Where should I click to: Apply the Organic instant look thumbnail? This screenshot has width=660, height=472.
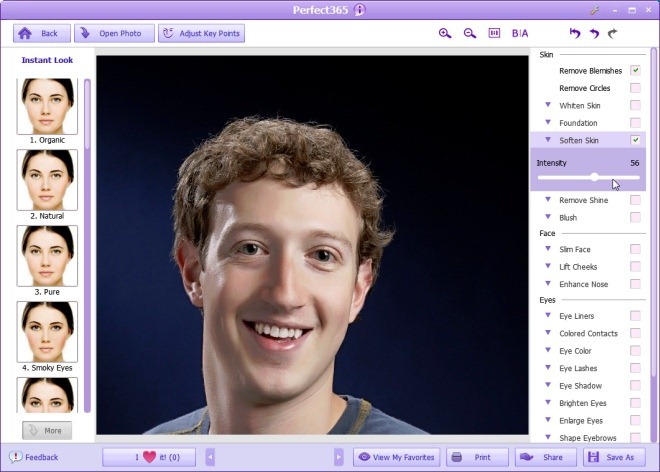tap(47, 106)
